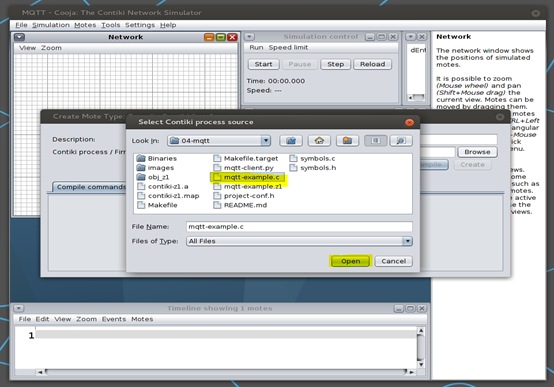
Task: Open Timeline Events menu
Action: pos(114,319)
